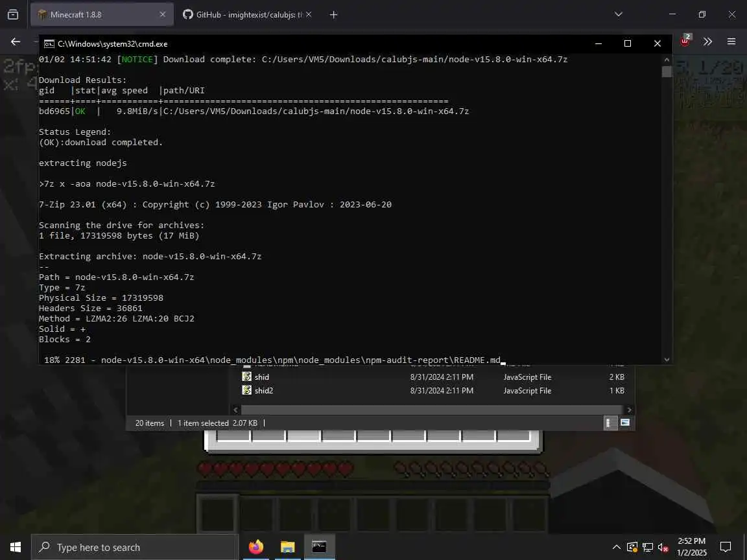Open Firefox from the taskbar

(256, 547)
